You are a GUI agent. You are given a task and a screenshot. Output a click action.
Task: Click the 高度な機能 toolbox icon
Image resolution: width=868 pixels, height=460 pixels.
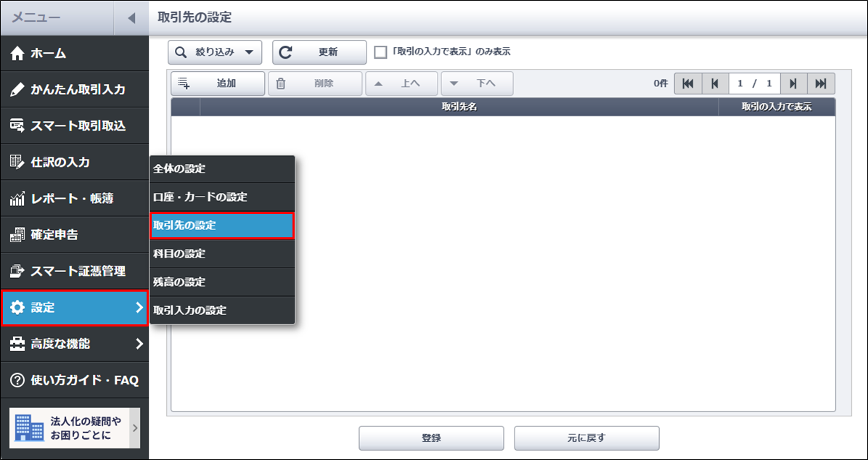tap(17, 345)
